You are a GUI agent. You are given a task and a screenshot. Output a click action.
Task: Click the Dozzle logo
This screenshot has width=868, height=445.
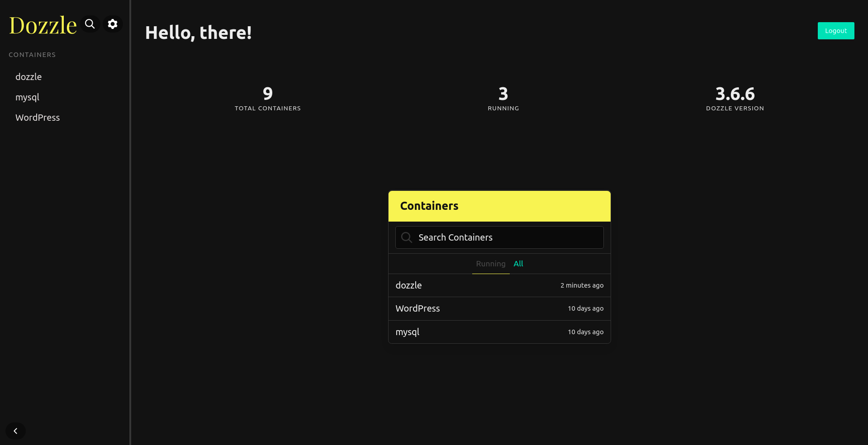point(43,25)
